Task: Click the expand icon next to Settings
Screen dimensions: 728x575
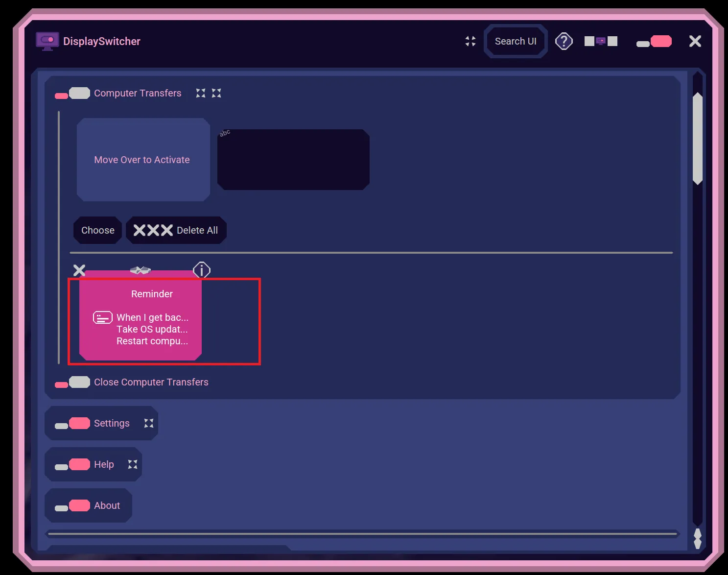Action: pyautogui.click(x=149, y=423)
